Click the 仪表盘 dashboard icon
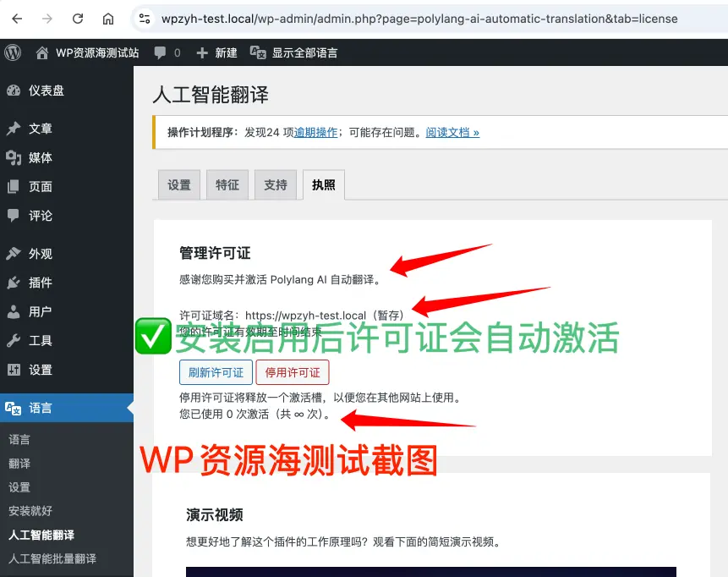 pos(14,91)
